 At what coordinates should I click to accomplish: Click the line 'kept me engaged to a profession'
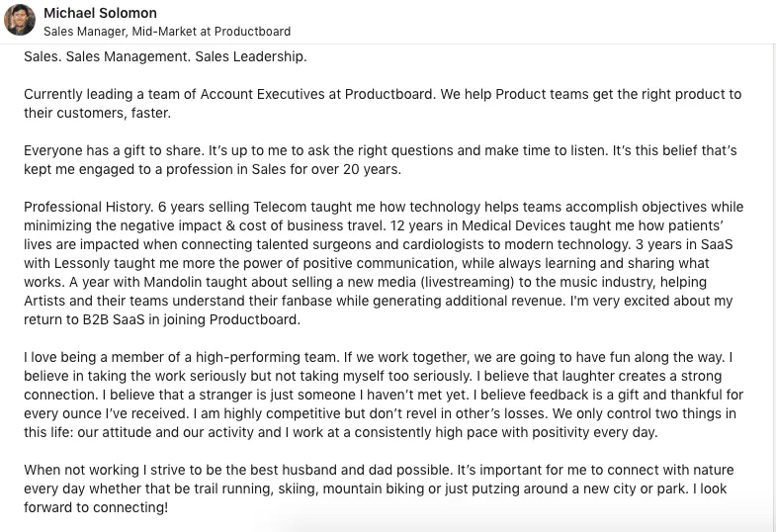(213, 169)
